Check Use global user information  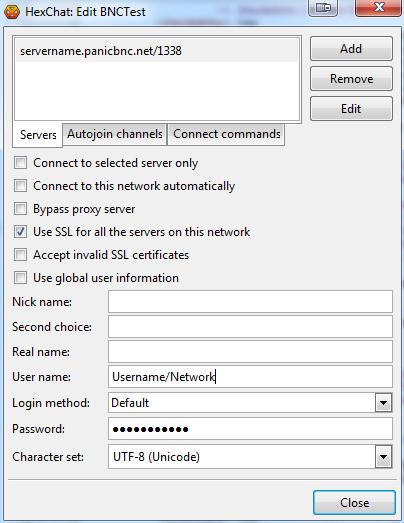click(20, 278)
